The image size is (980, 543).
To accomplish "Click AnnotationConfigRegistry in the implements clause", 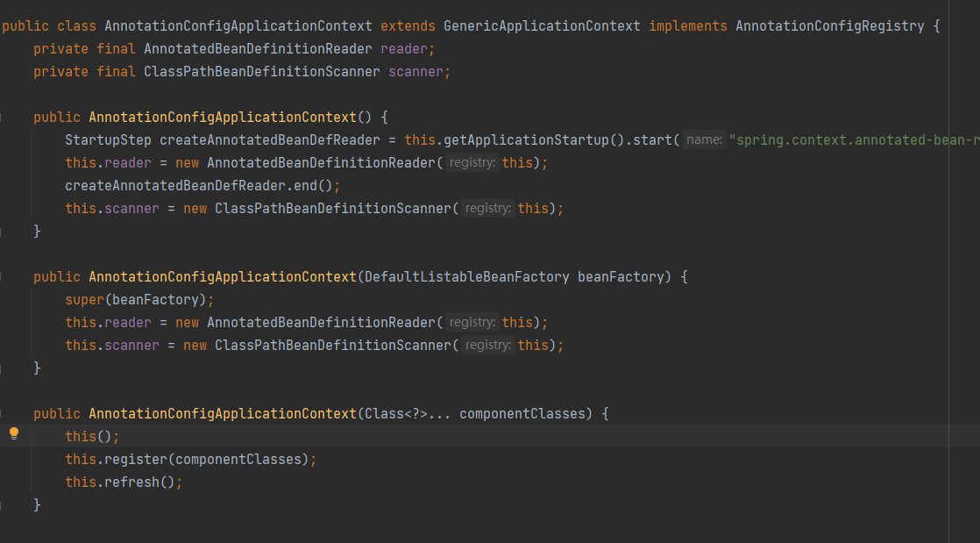I will pos(829,26).
